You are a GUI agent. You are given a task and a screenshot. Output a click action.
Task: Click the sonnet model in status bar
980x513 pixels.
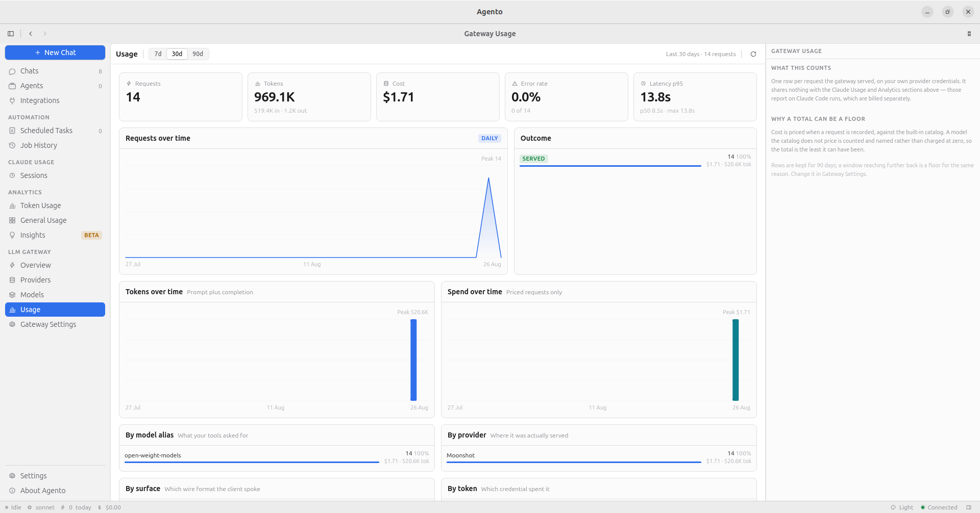tap(41, 508)
